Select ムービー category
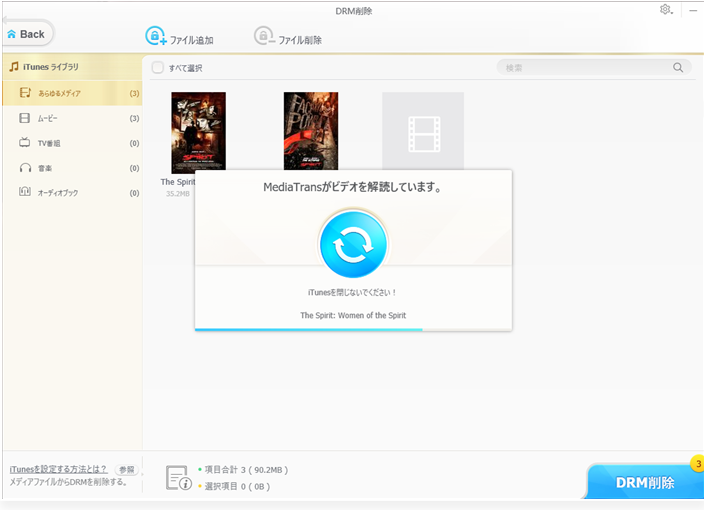This screenshot has width=704, height=510. 72,118
